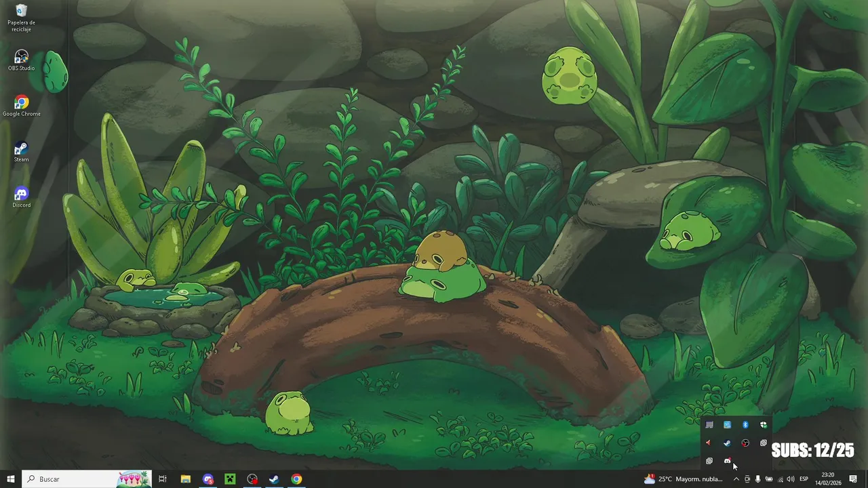Viewport: 868px width, 488px height.
Task: Select the Discord desktop shortcut
Action: [21, 197]
